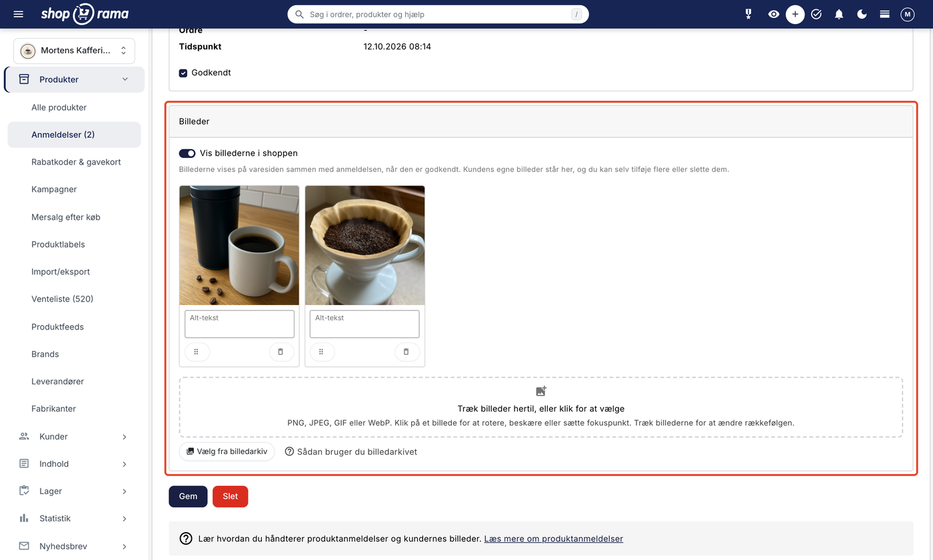Open Anmeldelser (2)
Viewport: 933px width, 560px height.
tap(74, 135)
